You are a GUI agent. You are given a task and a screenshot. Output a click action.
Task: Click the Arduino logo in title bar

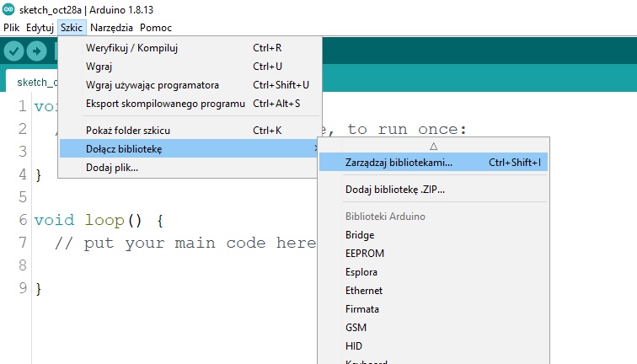[8, 9]
